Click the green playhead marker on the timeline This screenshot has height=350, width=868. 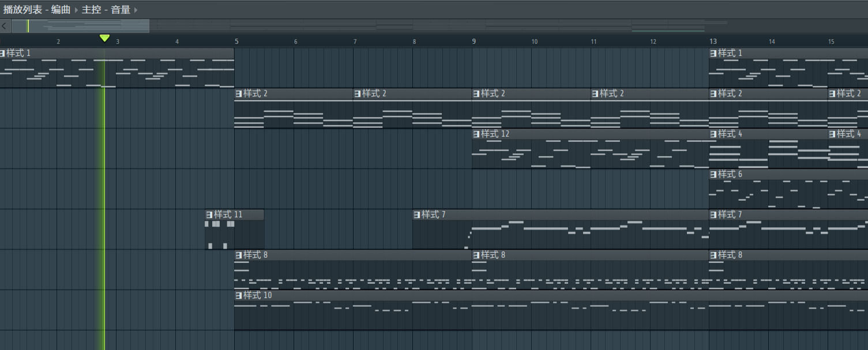(x=104, y=38)
